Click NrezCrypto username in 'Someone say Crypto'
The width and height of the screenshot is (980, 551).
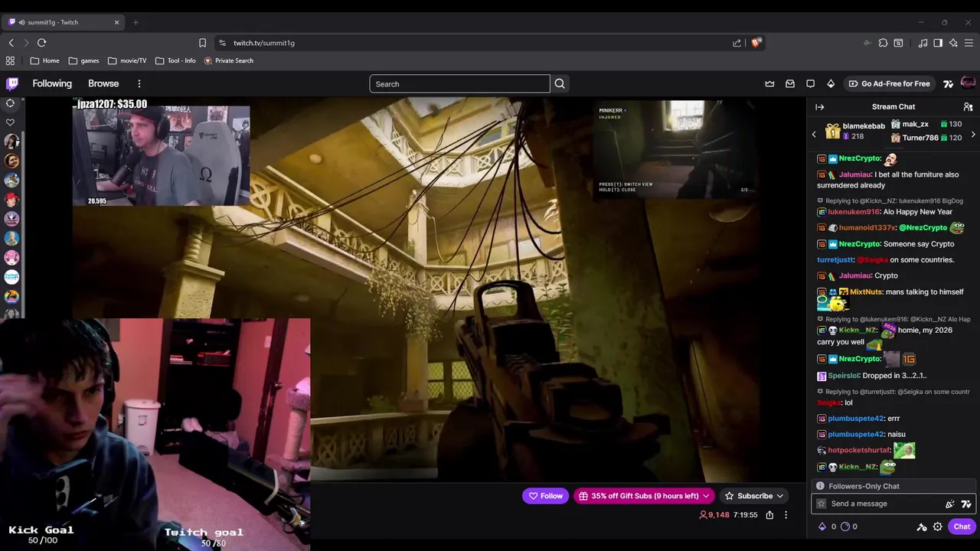coord(859,244)
